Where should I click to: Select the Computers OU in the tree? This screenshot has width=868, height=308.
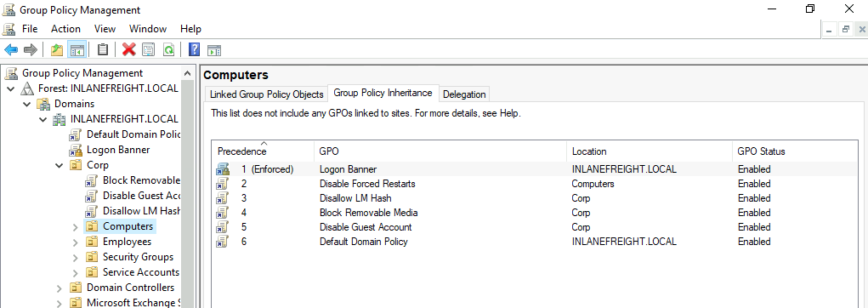[x=128, y=226]
